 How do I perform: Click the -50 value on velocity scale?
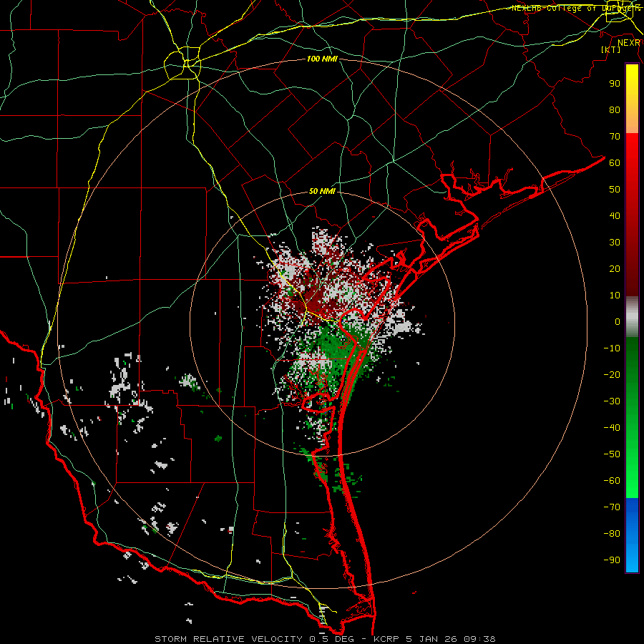tap(612, 454)
